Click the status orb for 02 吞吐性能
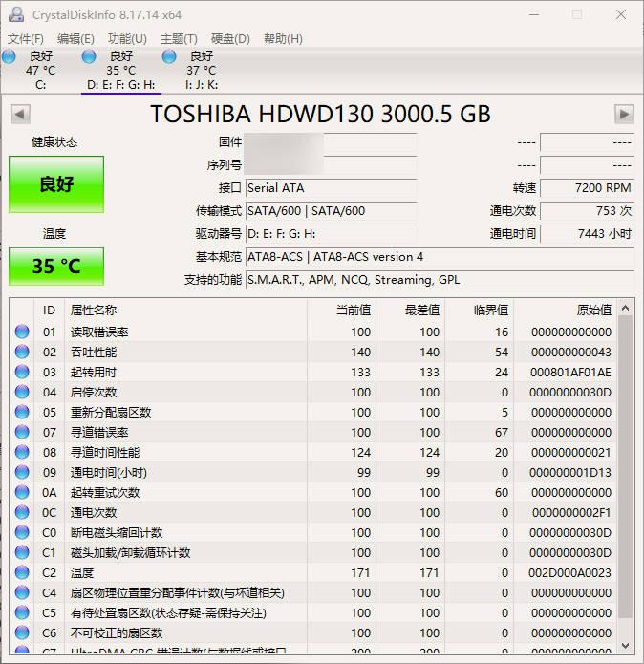 22,352
